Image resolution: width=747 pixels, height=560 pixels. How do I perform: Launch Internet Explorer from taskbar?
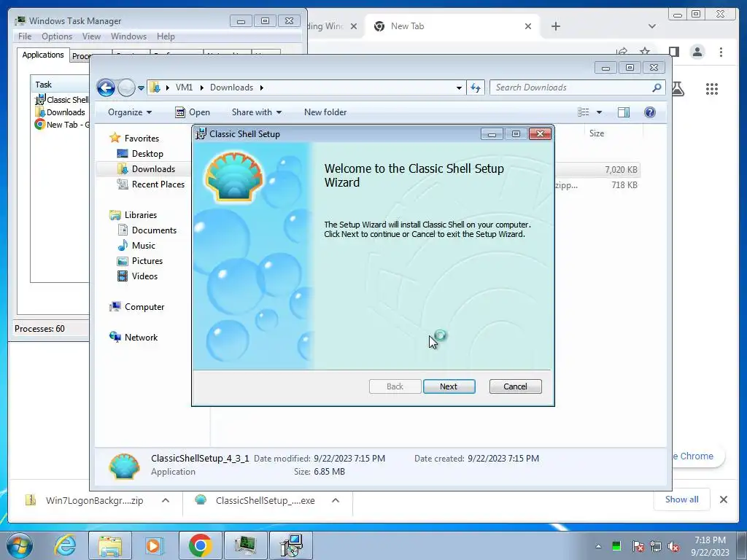65,545
